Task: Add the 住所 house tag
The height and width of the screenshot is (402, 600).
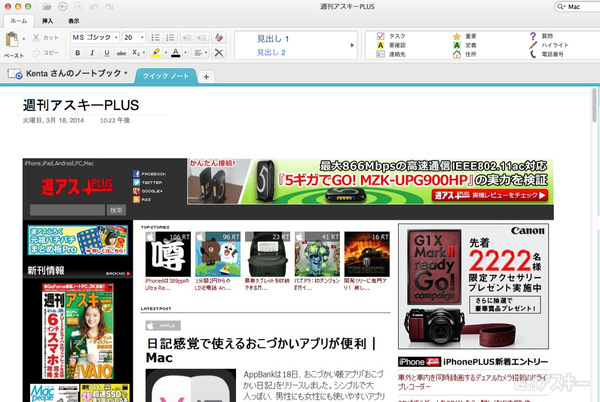Action: (465, 54)
